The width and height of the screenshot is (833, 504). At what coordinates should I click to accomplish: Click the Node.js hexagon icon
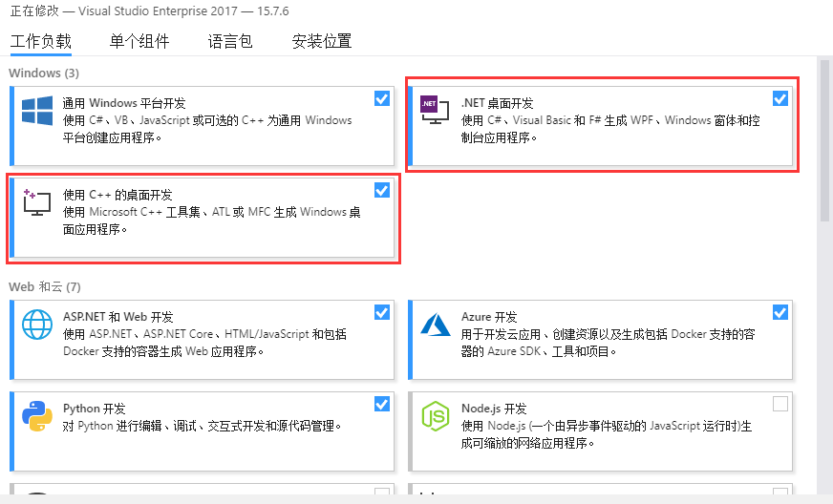(435, 416)
